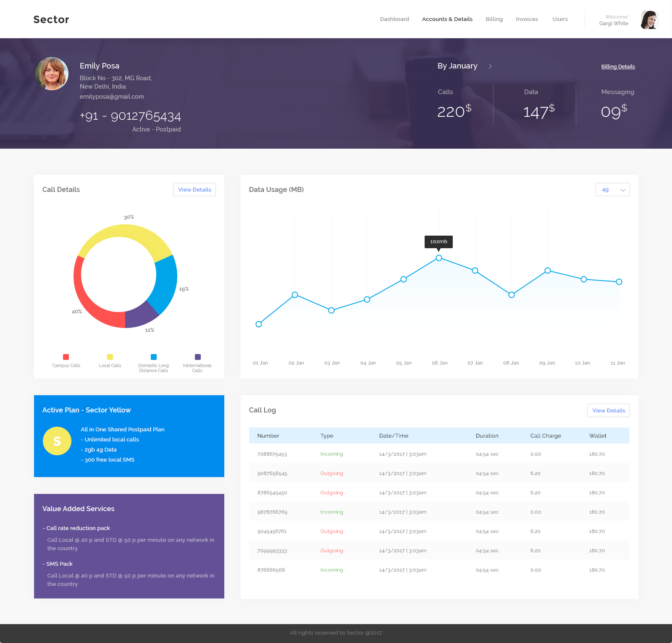
Task: Select the 06 Jan data point
Action: (439, 258)
